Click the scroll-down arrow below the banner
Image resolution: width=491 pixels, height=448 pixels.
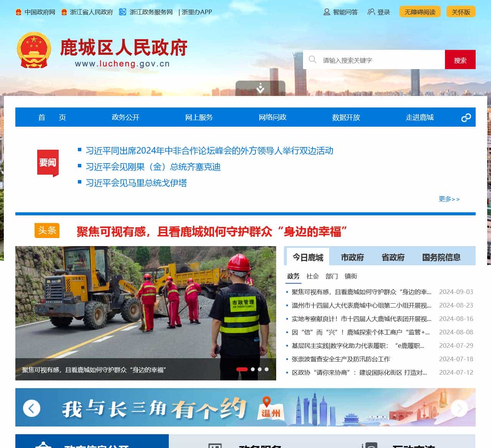point(260,89)
